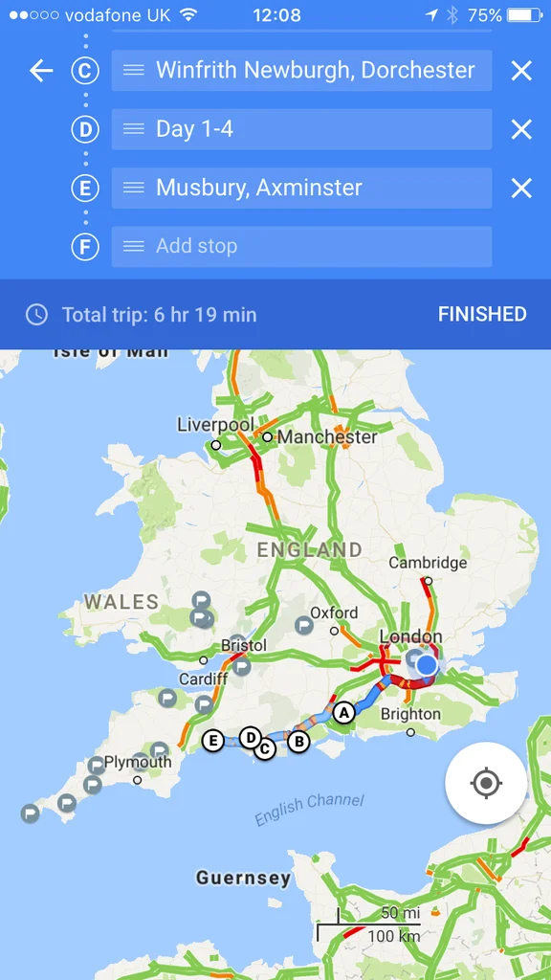The image size is (551, 980).
Task: Tap the FINISHED button
Action: pos(482,314)
